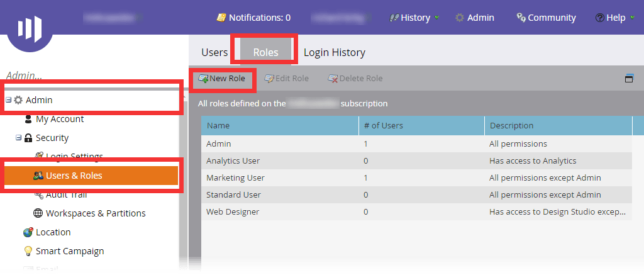The height and width of the screenshot is (275, 644).
Task: Select the Analytics User role row
Action: tap(416, 160)
